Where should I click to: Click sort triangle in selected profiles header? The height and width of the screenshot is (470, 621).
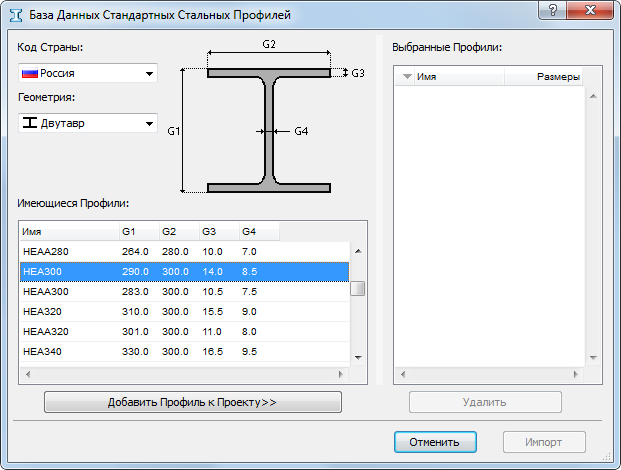[407, 76]
